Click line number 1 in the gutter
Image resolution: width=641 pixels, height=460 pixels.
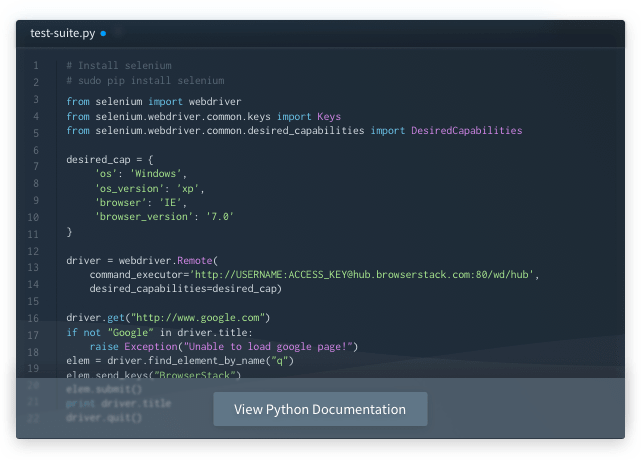point(35,66)
